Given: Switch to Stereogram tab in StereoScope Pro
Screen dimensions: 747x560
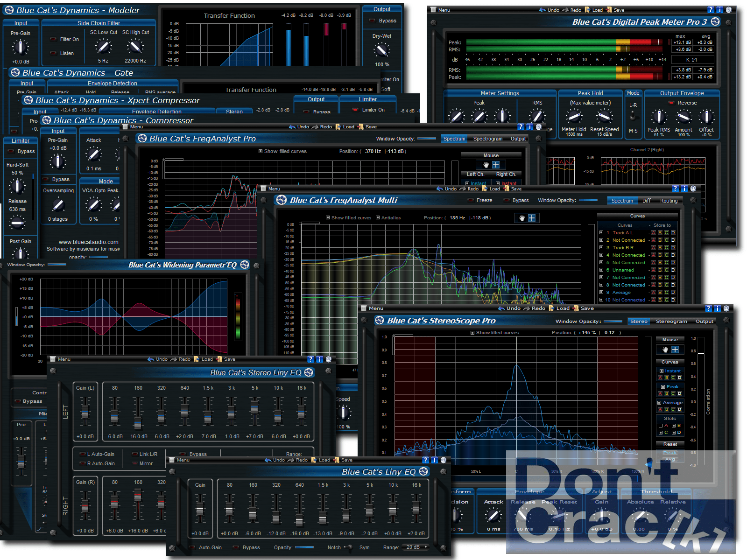Looking at the screenshot, I should pyautogui.click(x=671, y=321).
